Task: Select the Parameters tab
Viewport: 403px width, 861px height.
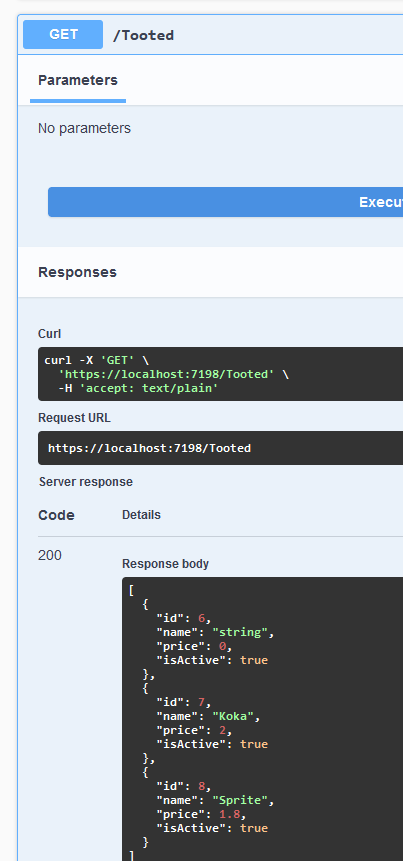Action: pyautogui.click(x=77, y=80)
